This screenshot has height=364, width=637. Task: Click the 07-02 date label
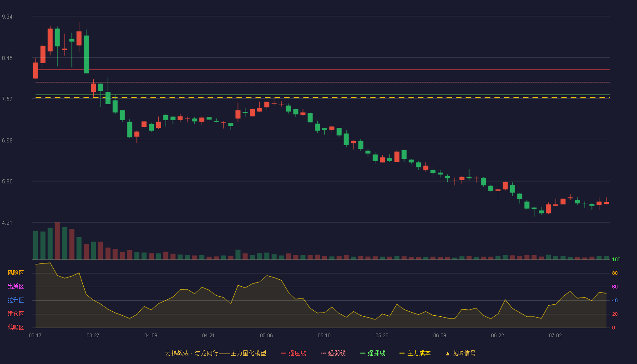555,335
